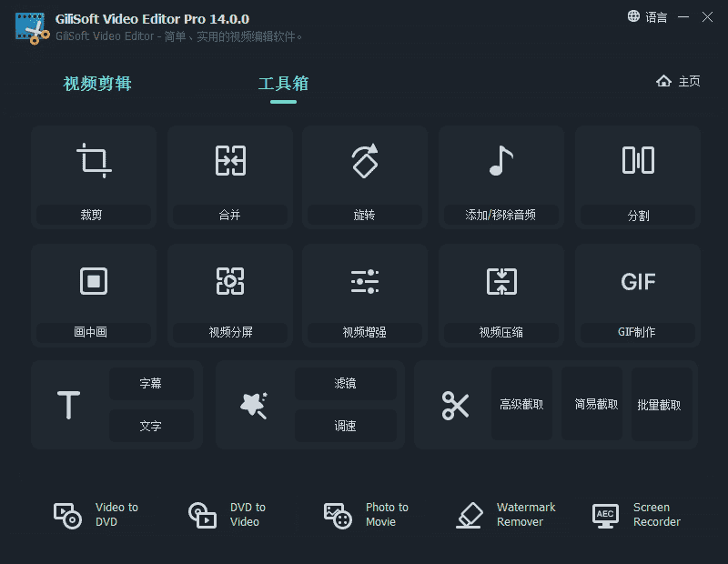Viewport: 728px width, 564px height.
Task: Select the Merge (合并) tool icon
Action: (x=229, y=161)
